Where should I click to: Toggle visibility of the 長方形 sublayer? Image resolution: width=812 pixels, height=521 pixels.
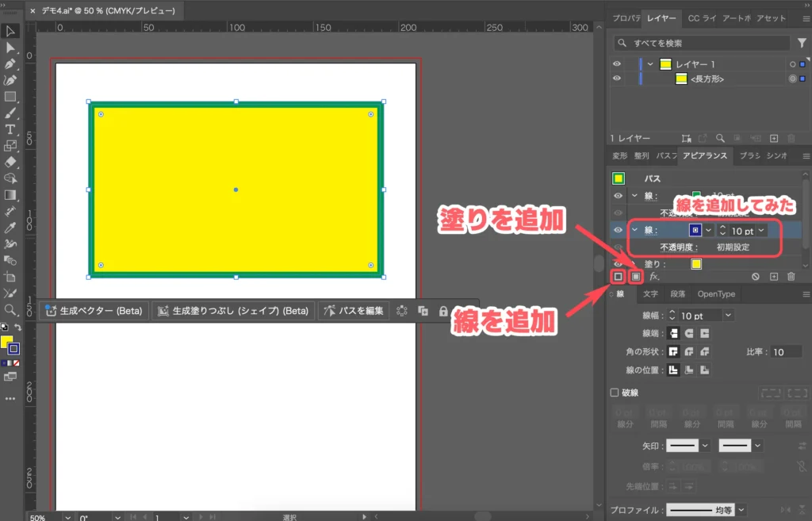click(617, 79)
